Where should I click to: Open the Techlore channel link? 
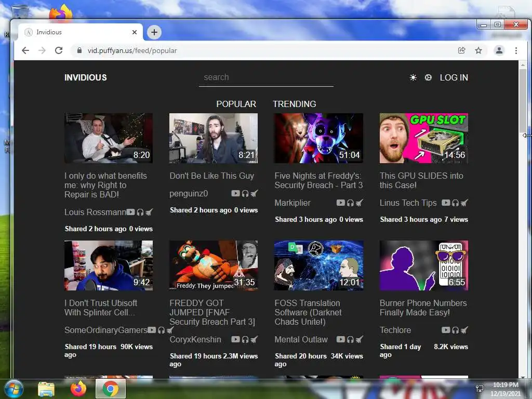click(395, 330)
